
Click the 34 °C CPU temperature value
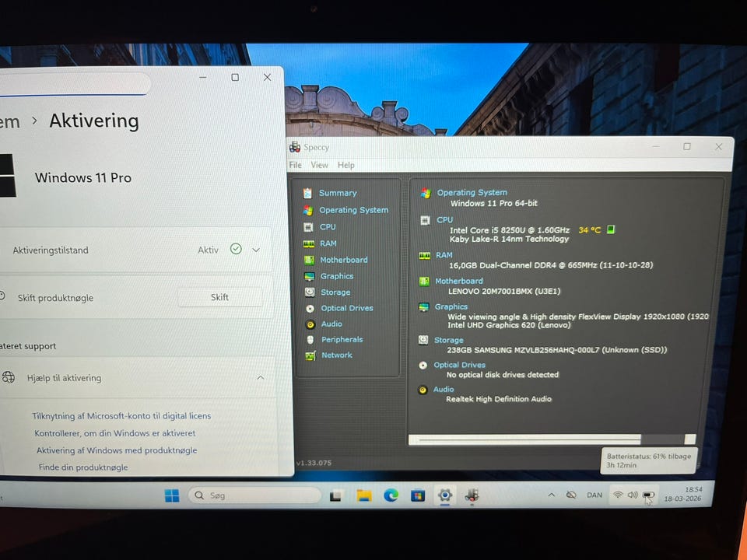coord(589,230)
